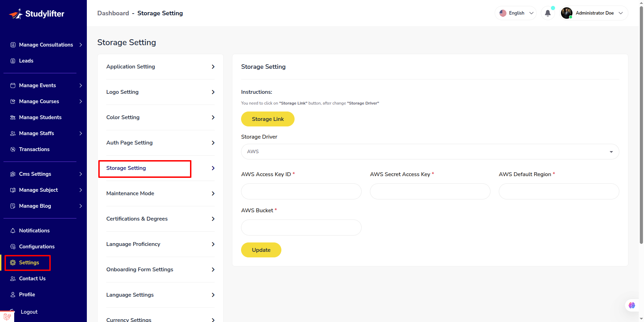Click the Manage Subject book icon
Viewport: 644px width, 322px height.
13,190
